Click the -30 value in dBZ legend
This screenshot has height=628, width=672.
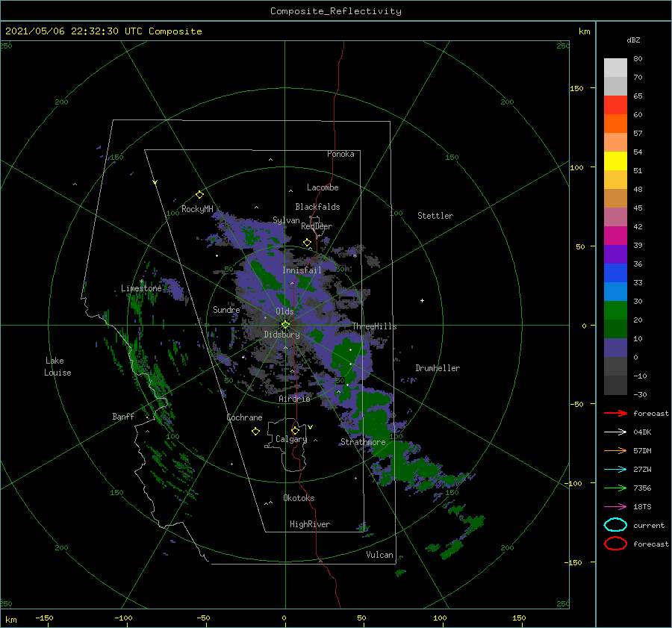[x=641, y=394]
